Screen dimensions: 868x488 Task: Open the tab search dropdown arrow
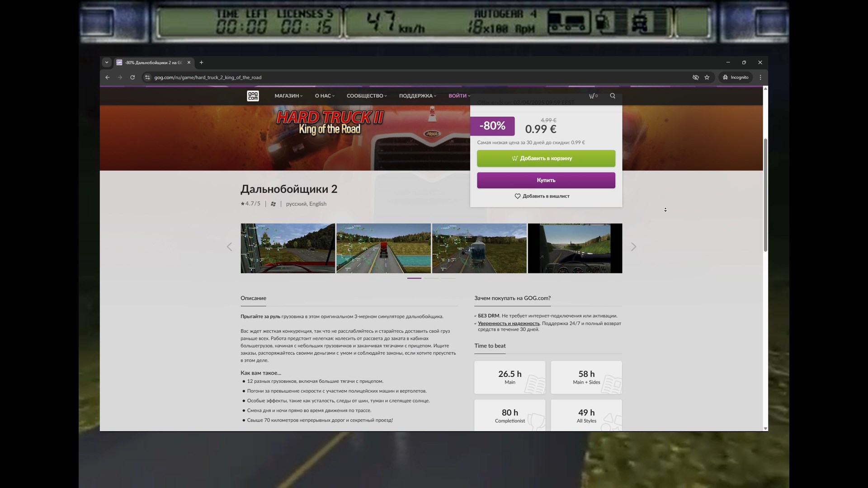point(107,62)
